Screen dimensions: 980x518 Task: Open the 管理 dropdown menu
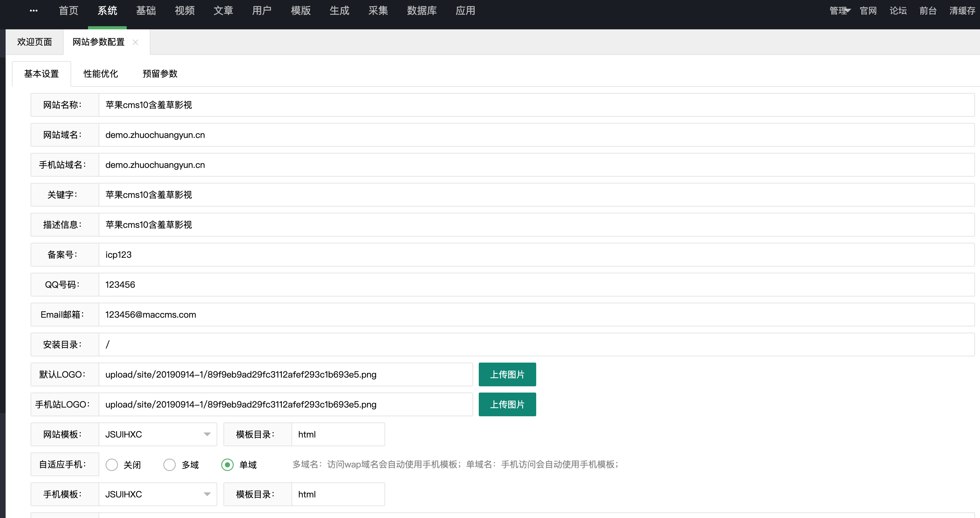click(840, 11)
